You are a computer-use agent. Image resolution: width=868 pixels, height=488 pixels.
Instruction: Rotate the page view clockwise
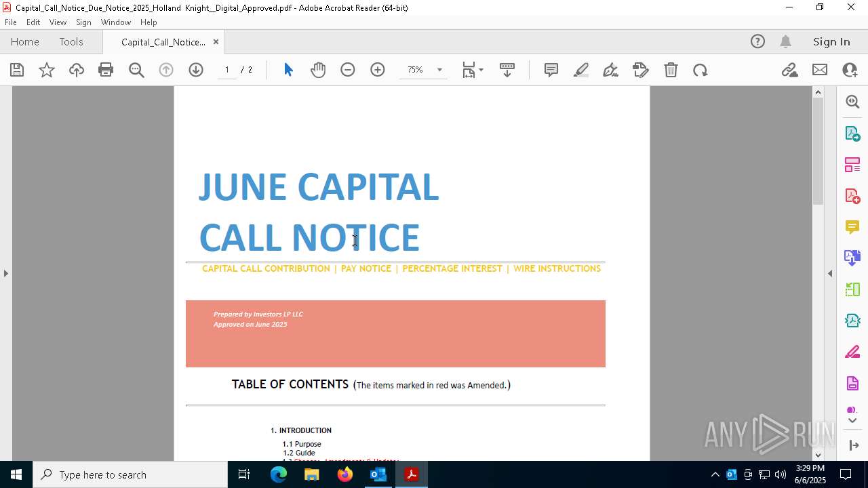point(701,70)
